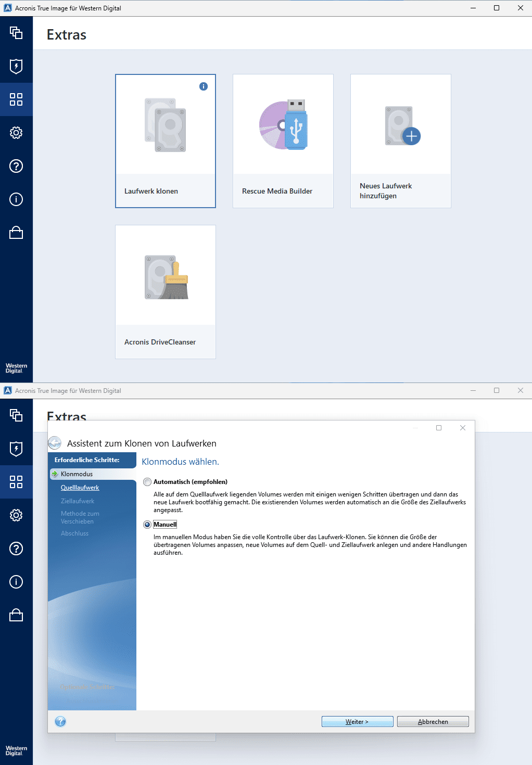Select Extras grid icon in upper window sidebar
Viewport: 532px width, 765px height.
tap(16, 99)
